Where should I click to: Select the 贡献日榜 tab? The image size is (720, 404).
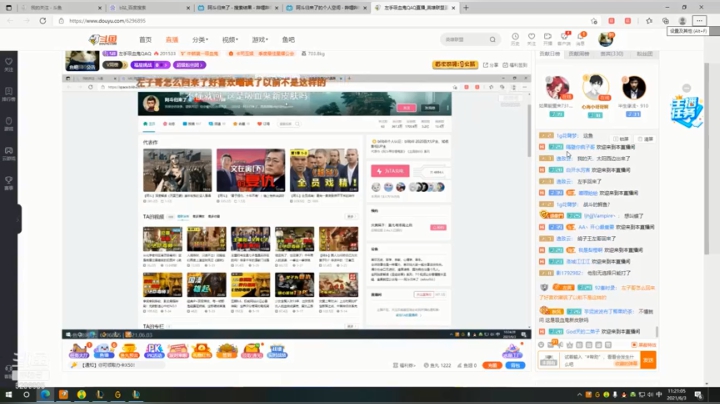point(550,54)
